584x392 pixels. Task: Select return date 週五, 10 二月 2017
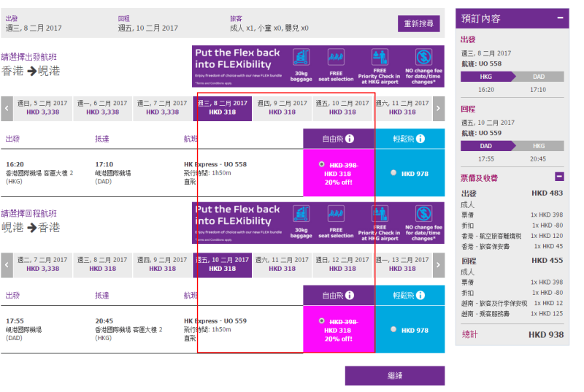coord(223,265)
